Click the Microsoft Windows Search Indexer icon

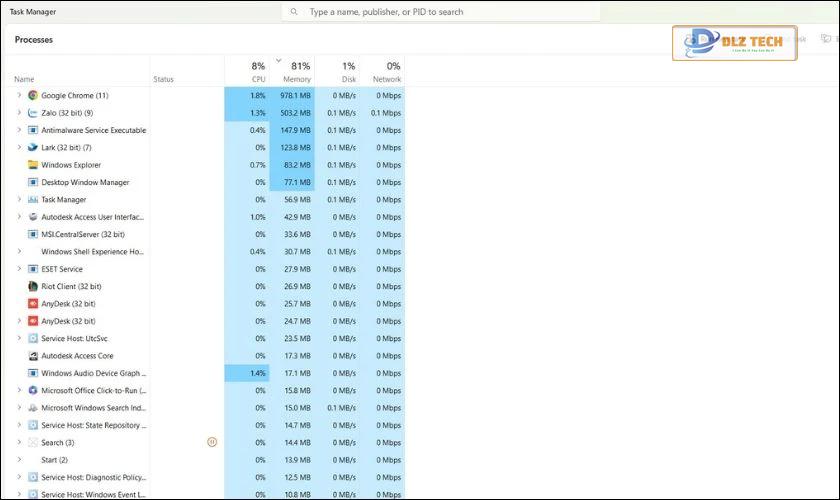pos(33,408)
